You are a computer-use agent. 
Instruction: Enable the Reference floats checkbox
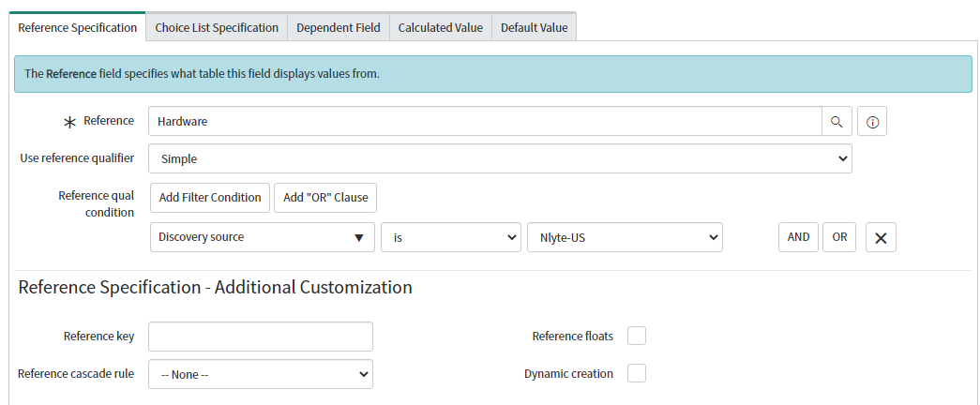coord(637,336)
